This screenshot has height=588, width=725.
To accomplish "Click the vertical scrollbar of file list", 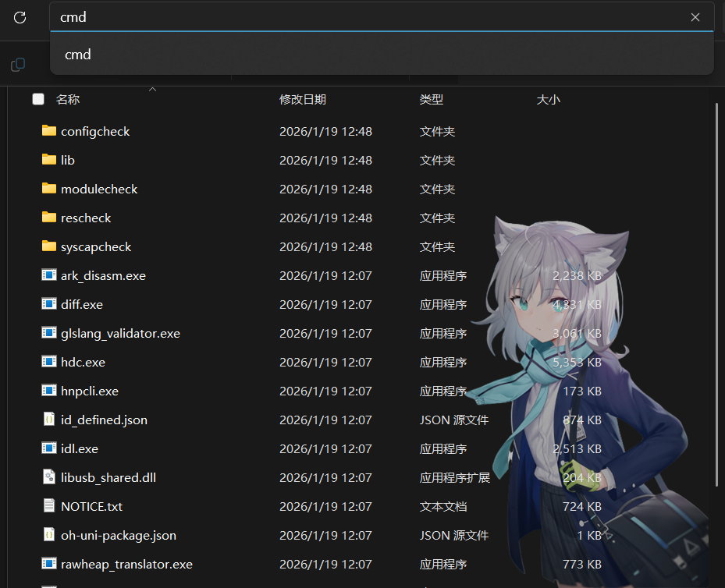I will point(718,312).
